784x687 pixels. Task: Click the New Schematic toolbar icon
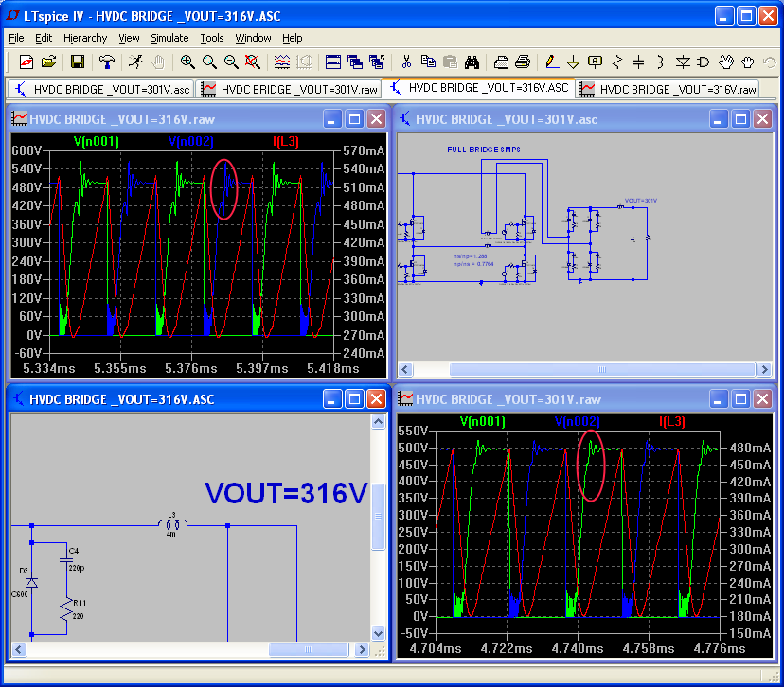[26, 62]
